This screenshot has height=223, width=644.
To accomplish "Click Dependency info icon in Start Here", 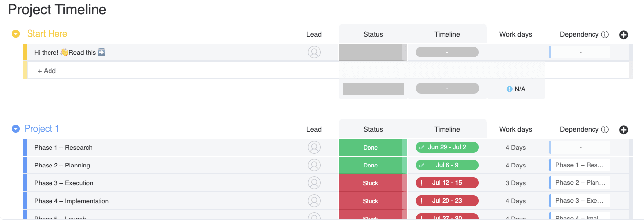I will (x=605, y=35).
